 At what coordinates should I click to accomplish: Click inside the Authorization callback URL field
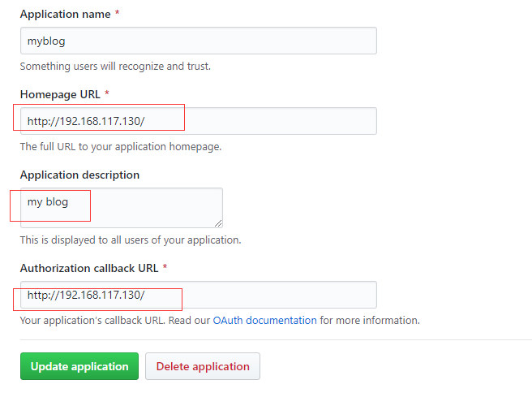tap(199, 295)
